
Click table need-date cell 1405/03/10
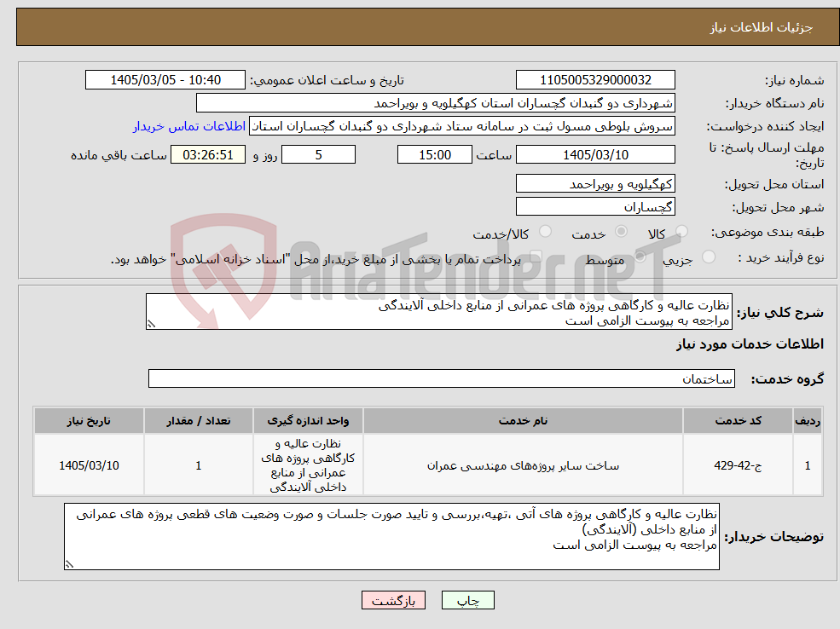[x=89, y=465]
